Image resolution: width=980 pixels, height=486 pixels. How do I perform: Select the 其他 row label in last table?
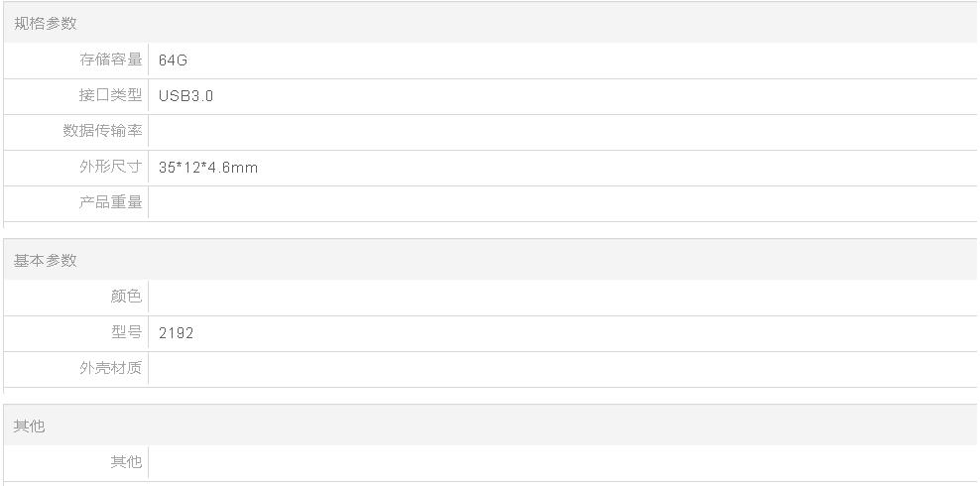[126, 462]
